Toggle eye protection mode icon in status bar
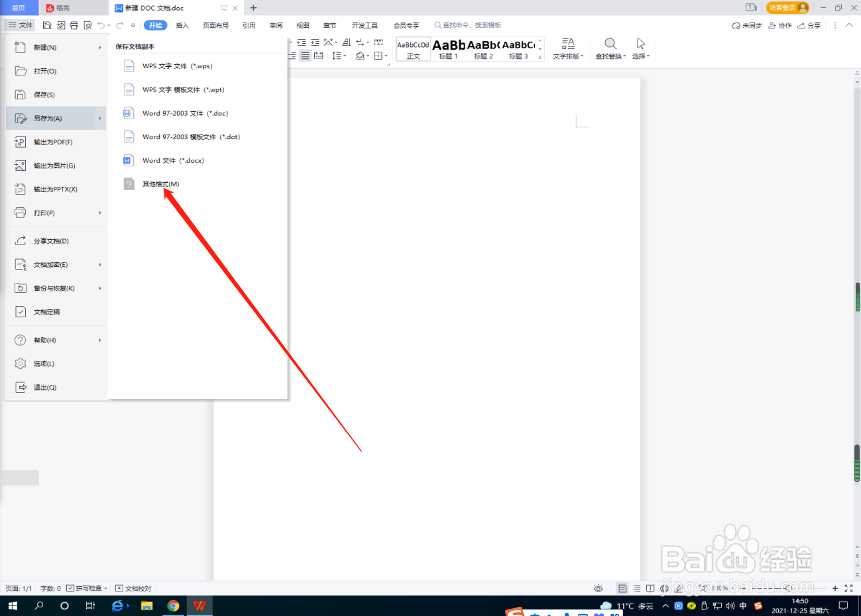The height and width of the screenshot is (616, 861). coord(598,588)
